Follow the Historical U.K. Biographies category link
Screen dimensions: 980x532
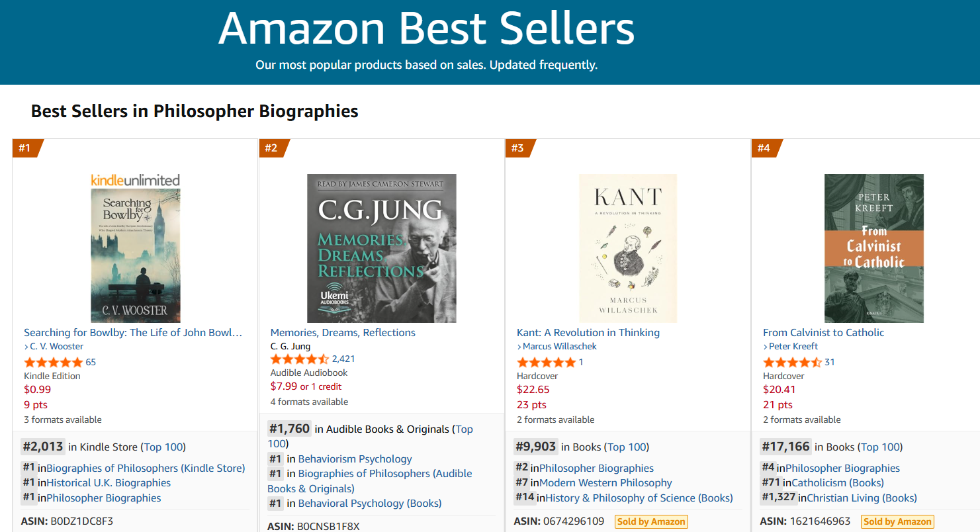109,483
